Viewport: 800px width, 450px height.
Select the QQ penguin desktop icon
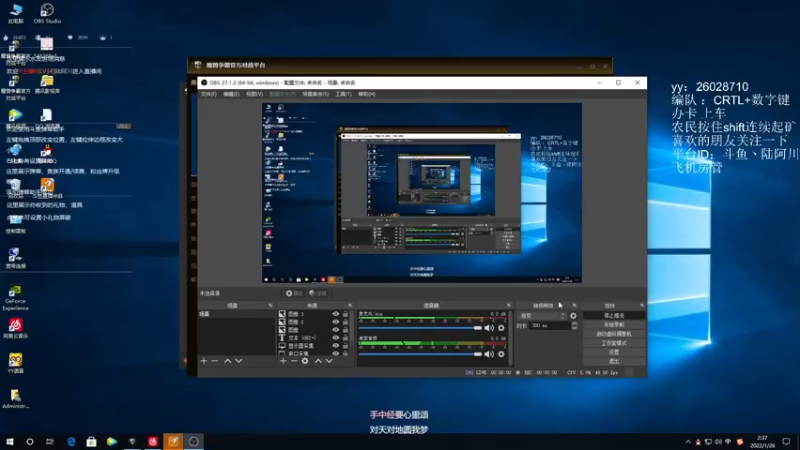46,153
